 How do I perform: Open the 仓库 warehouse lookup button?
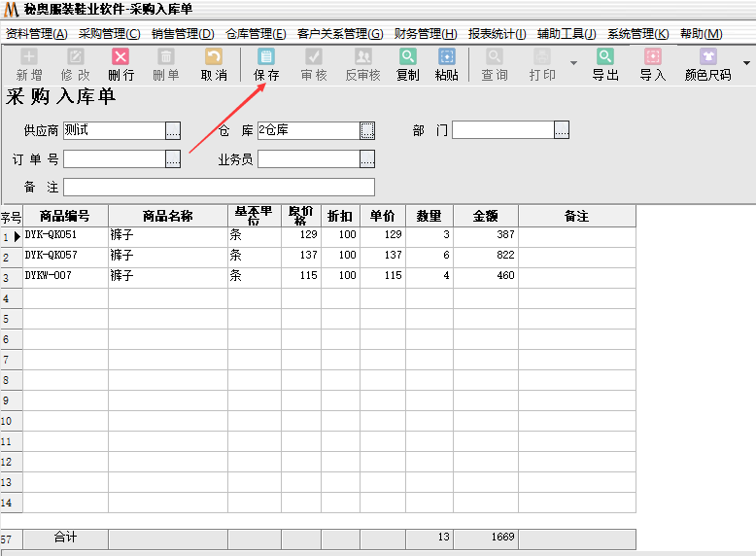pyautogui.click(x=367, y=130)
